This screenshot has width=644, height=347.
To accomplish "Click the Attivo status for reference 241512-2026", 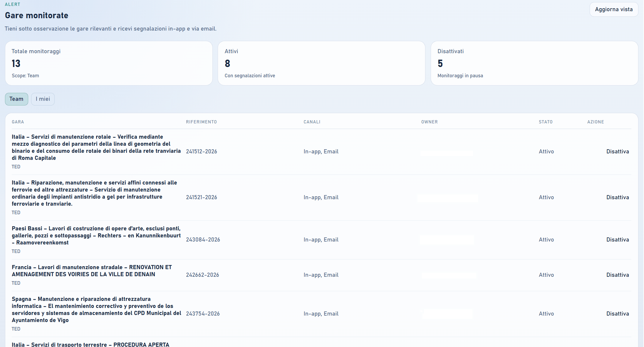I will (546, 152).
